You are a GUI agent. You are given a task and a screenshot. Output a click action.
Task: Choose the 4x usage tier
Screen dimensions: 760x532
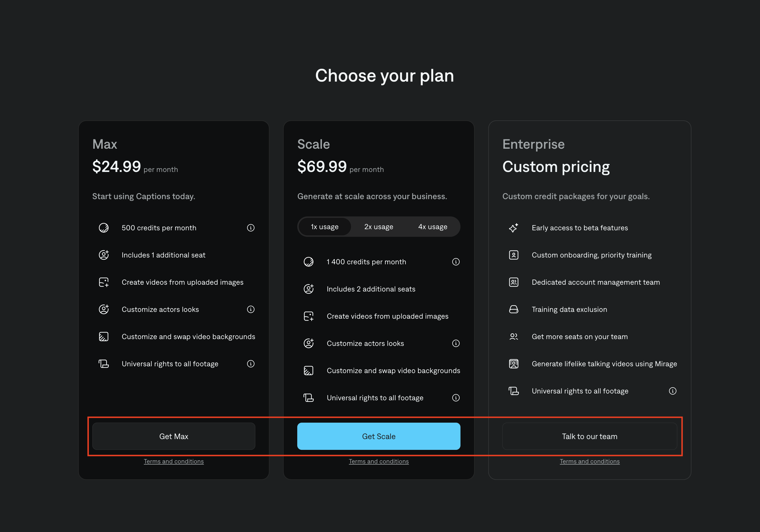tap(433, 227)
